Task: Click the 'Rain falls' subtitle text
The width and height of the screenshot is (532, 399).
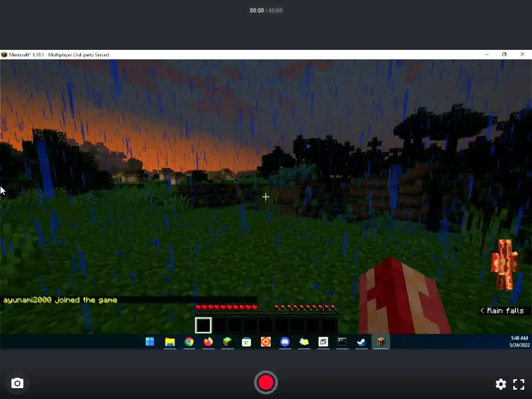Action: tap(505, 311)
